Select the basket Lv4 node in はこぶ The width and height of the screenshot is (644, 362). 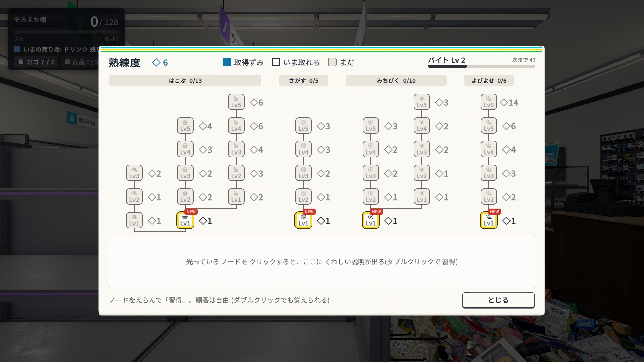185,149
